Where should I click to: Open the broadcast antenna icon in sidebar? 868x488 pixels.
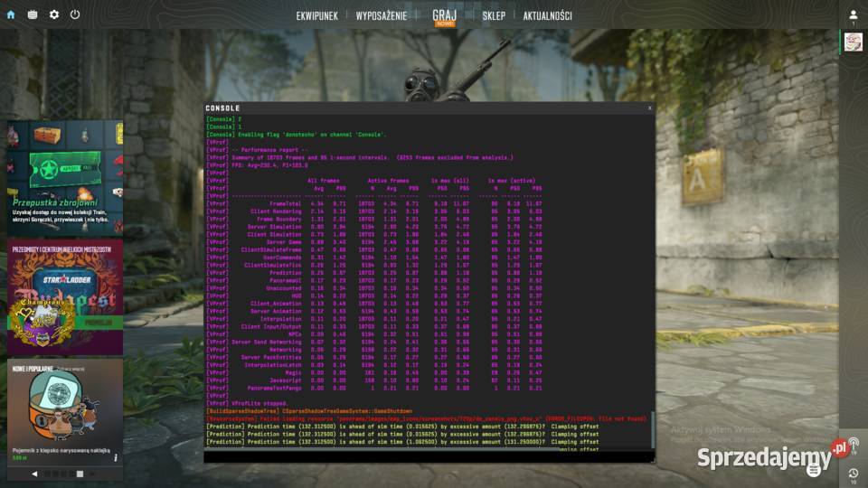coord(853,445)
